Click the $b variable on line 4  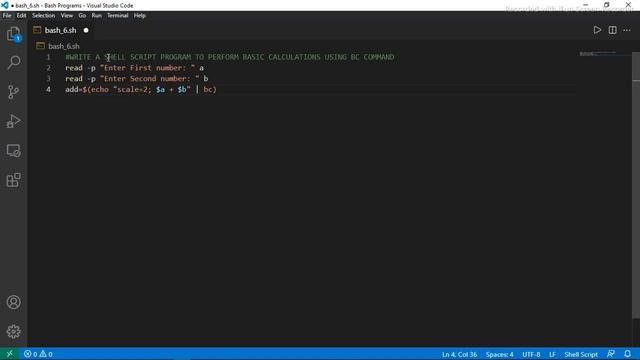tap(182, 89)
